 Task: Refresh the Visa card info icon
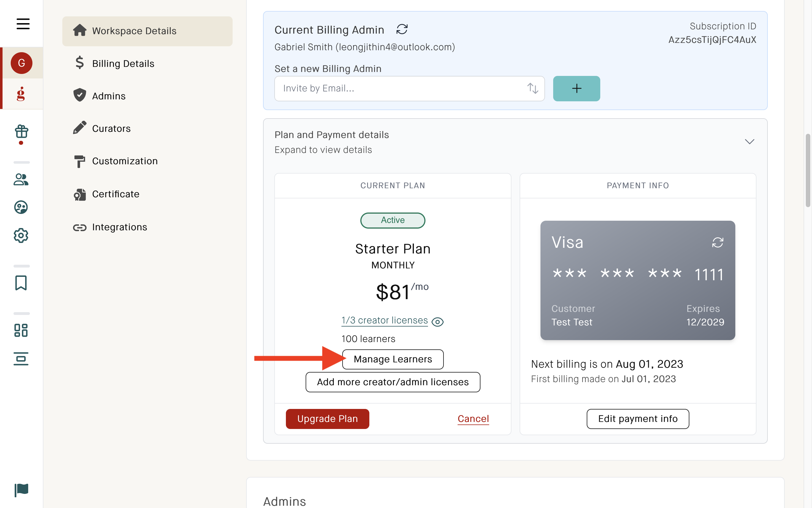click(x=717, y=243)
